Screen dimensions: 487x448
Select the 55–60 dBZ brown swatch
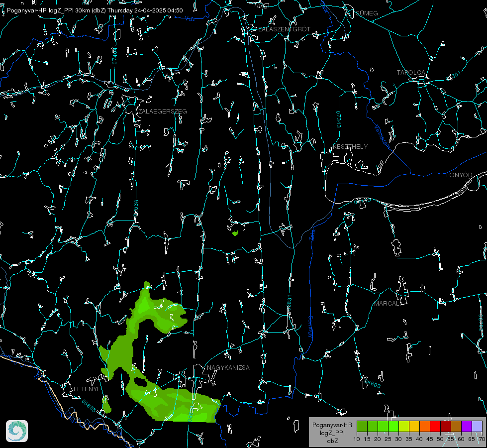click(456, 427)
